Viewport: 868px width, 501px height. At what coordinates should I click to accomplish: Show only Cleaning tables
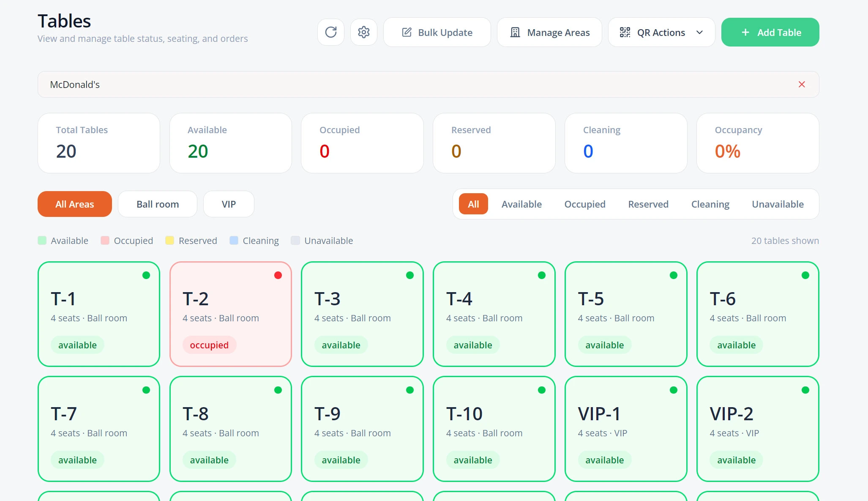coord(710,204)
